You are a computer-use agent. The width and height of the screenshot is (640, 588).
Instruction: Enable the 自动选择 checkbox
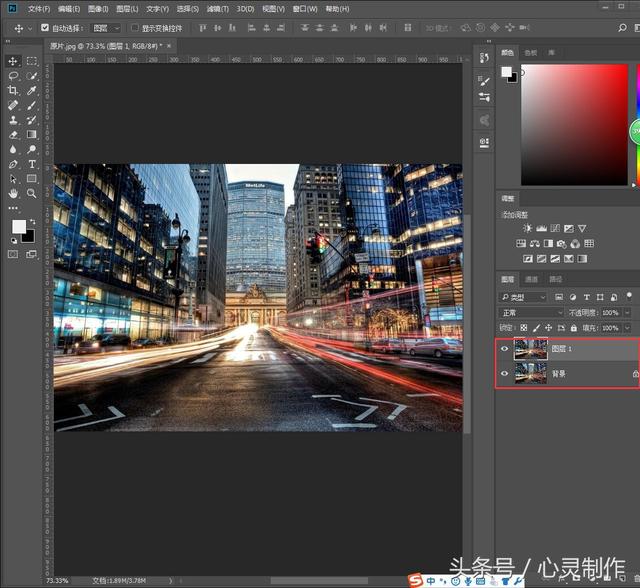point(45,28)
